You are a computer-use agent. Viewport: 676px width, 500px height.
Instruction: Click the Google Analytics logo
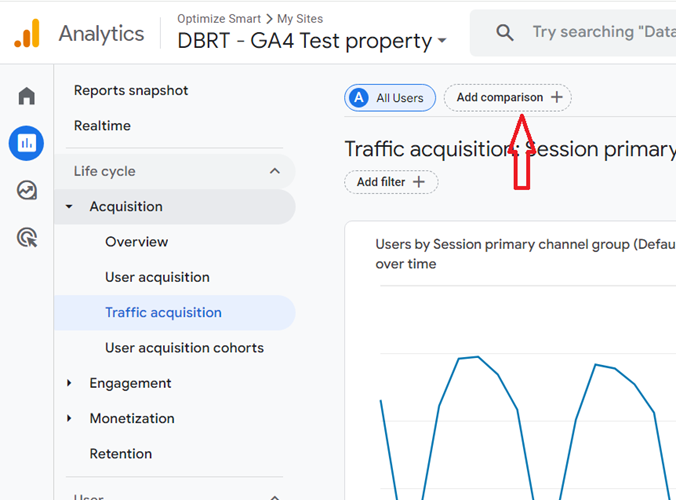pos(27,33)
